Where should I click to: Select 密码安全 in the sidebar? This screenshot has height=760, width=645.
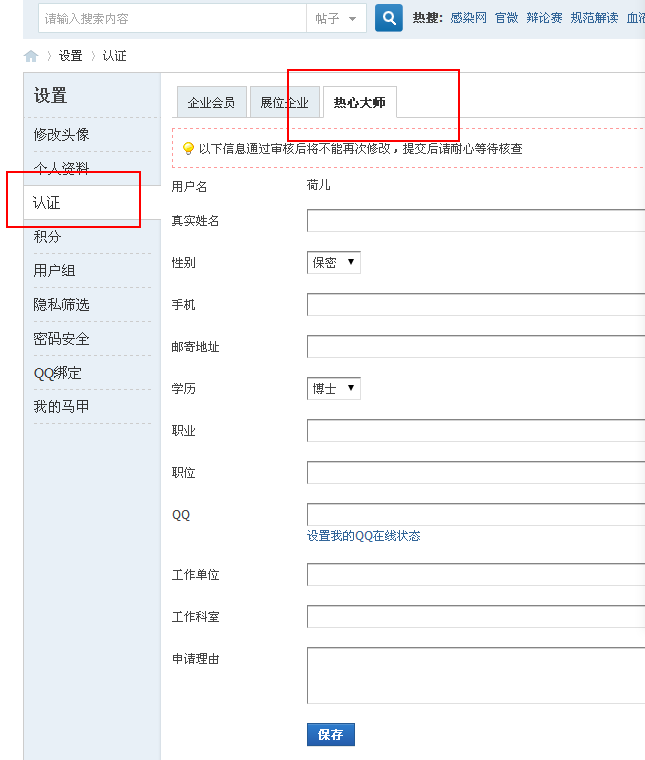point(61,339)
